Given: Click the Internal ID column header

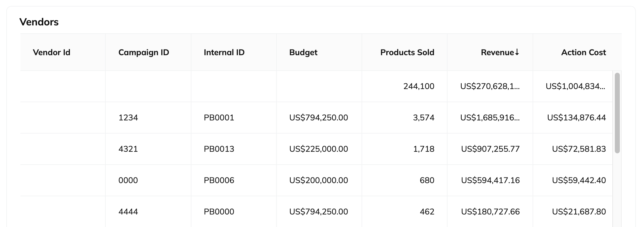Looking at the screenshot, I should [x=224, y=52].
